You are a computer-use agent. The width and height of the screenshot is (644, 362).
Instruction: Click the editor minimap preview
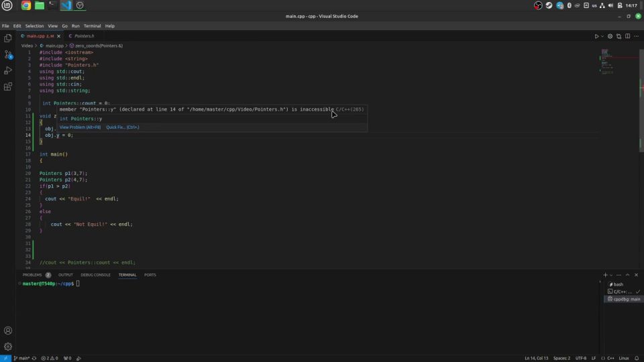point(618,62)
